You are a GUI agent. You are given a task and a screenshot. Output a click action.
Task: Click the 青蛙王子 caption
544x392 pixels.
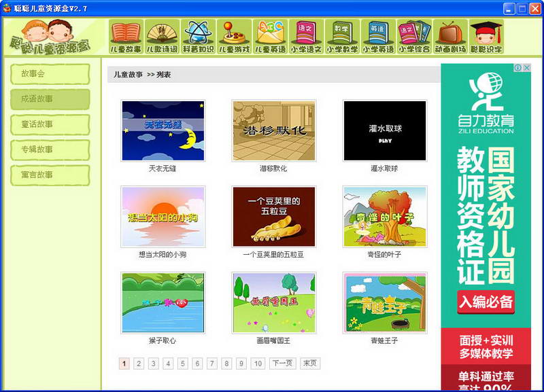click(x=384, y=340)
